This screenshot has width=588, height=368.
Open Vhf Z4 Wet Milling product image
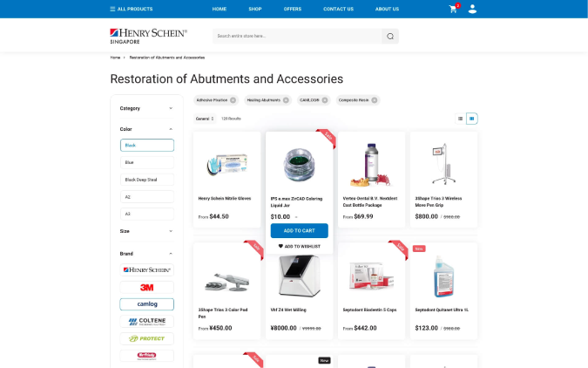[x=299, y=276]
